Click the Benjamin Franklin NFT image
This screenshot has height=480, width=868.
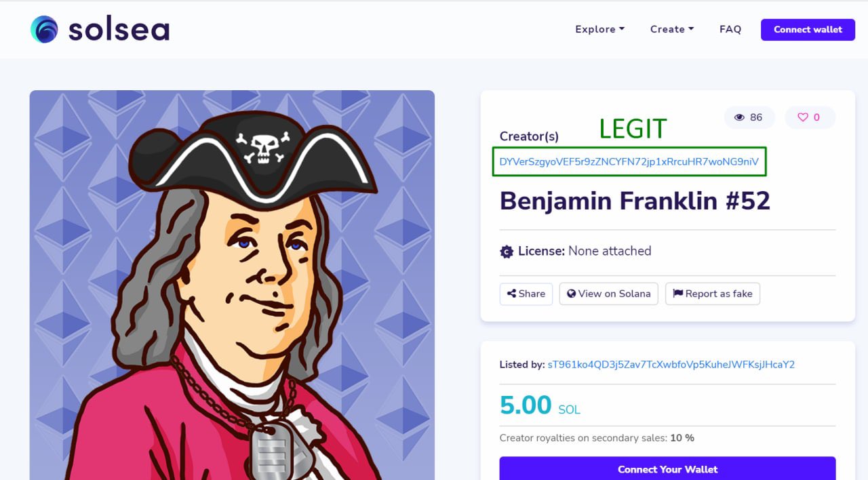tap(232, 285)
